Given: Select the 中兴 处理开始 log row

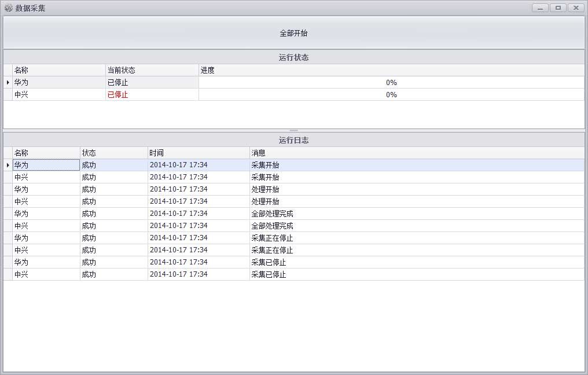Looking at the screenshot, I should (x=265, y=201).
